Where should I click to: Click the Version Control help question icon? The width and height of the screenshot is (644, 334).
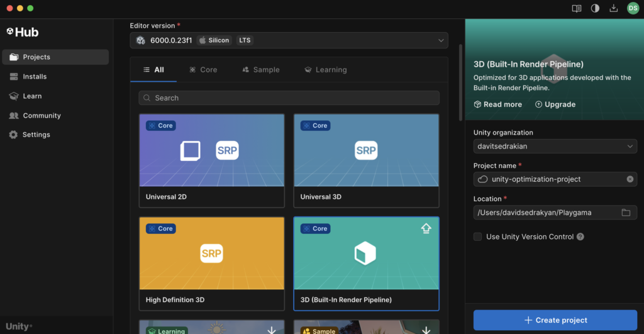click(580, 237)
